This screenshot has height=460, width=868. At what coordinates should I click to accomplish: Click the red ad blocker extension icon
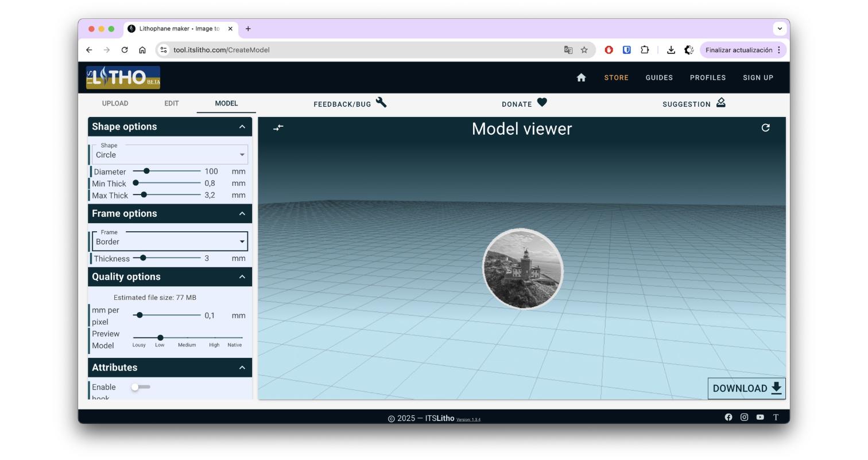(x=609, y=50)
